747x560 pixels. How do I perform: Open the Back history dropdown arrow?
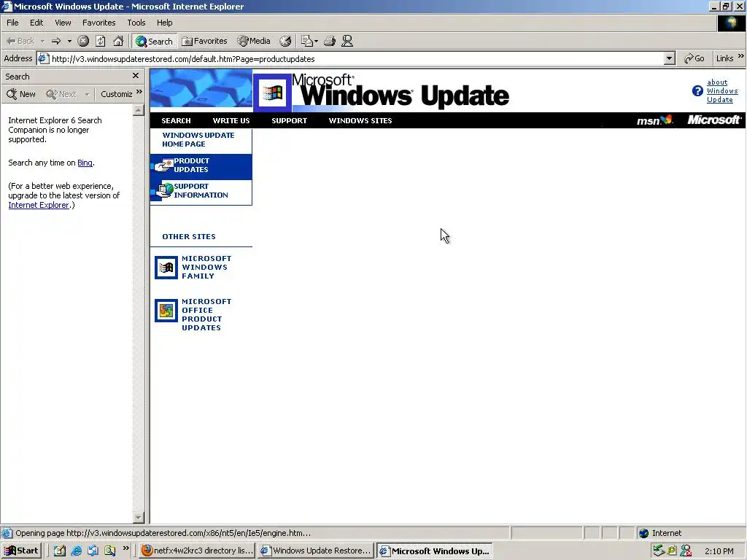click(42, 42)
